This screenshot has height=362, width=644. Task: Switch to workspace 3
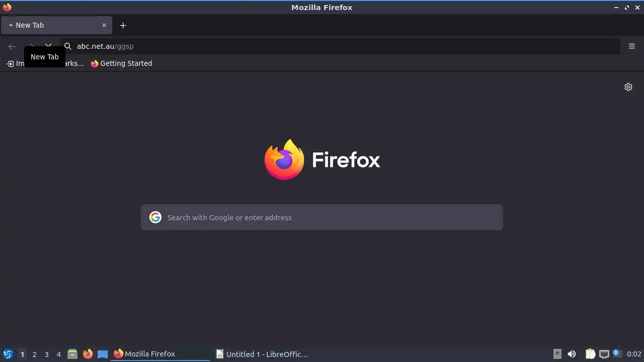click(46, 354)
